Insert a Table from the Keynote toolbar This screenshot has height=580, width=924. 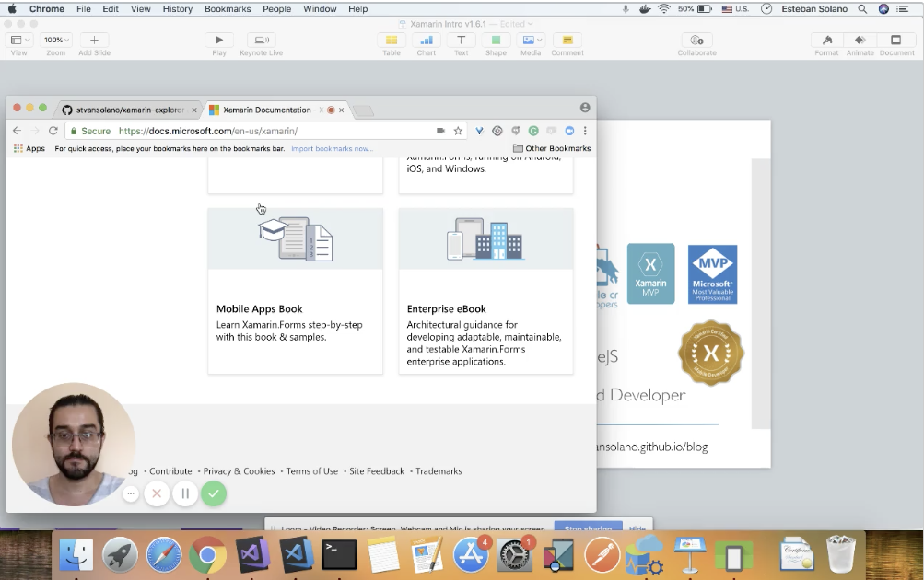tap(391, 41)
